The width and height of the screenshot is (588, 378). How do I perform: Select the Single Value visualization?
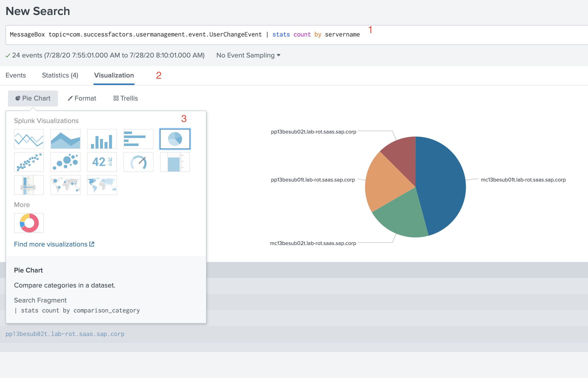102,162
